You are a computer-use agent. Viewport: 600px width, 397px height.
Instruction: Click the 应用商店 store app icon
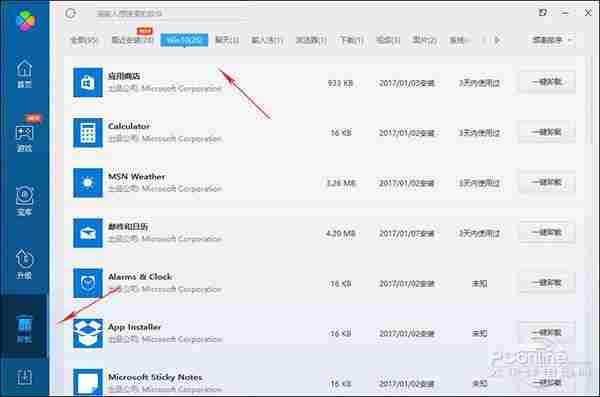[x=88, y=82]
